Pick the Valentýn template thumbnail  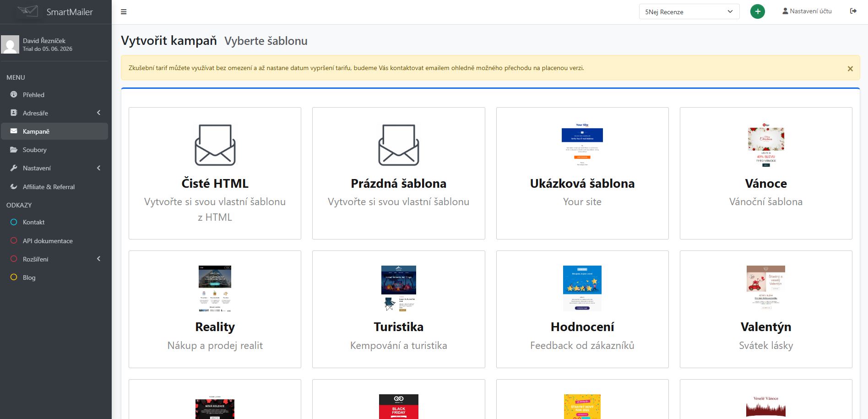(766, 288)
